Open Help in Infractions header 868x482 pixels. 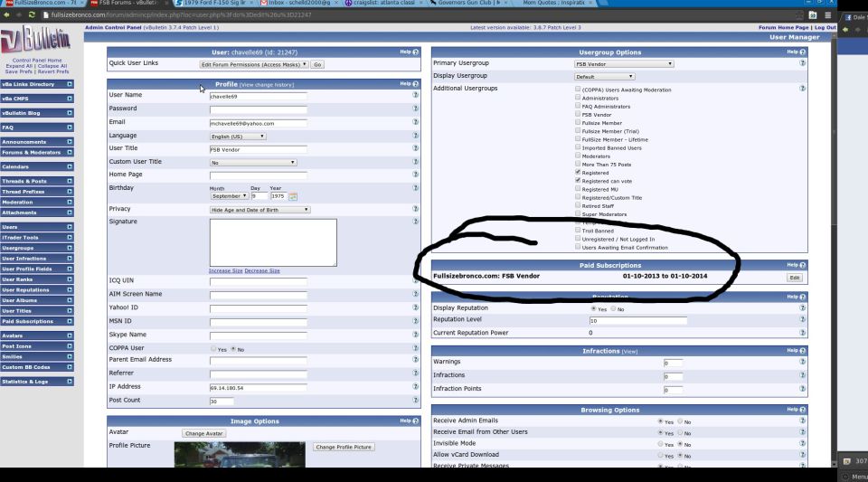[796, 350]
